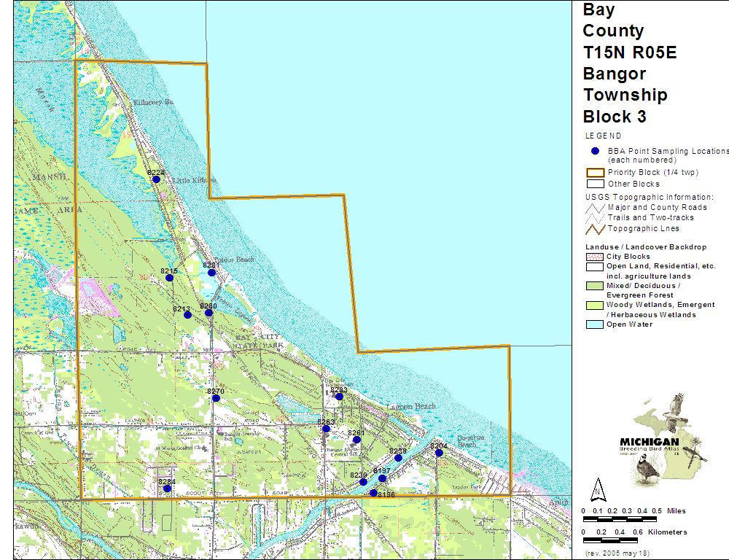
Task: Click sampling point marker 8222
Action: point(156,179)
